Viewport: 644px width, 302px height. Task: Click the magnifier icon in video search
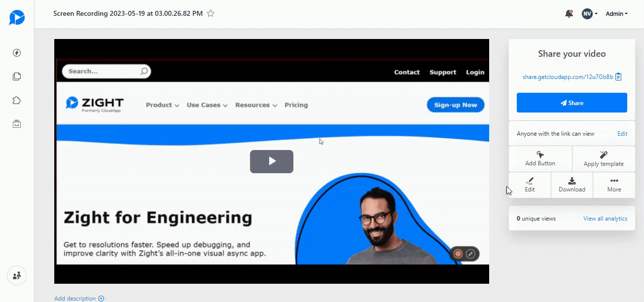144,72
